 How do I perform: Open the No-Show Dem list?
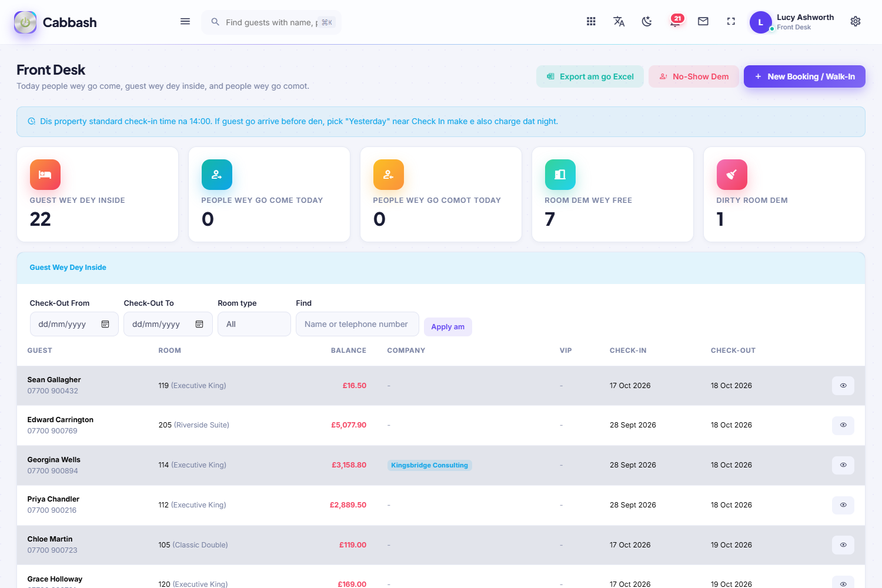click(694, 76)
